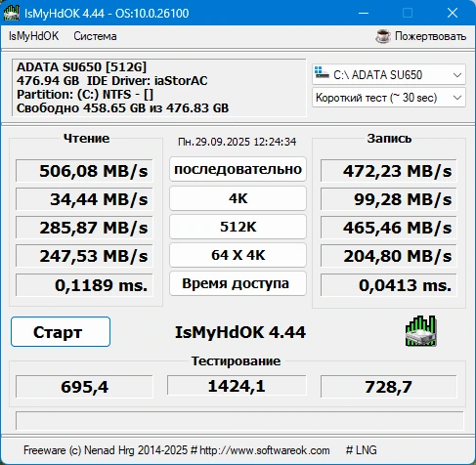Viewport: 476px width, 465px height.
Task: Close the IsMyHdOK window
Action: pyautogui.click(x=453, y=13)
